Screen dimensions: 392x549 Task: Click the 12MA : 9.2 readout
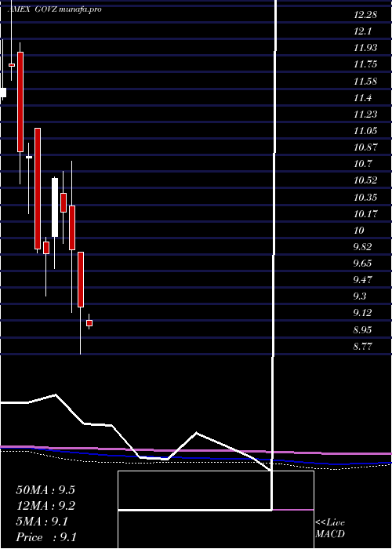pyautogui.click(x=45, y=506)
